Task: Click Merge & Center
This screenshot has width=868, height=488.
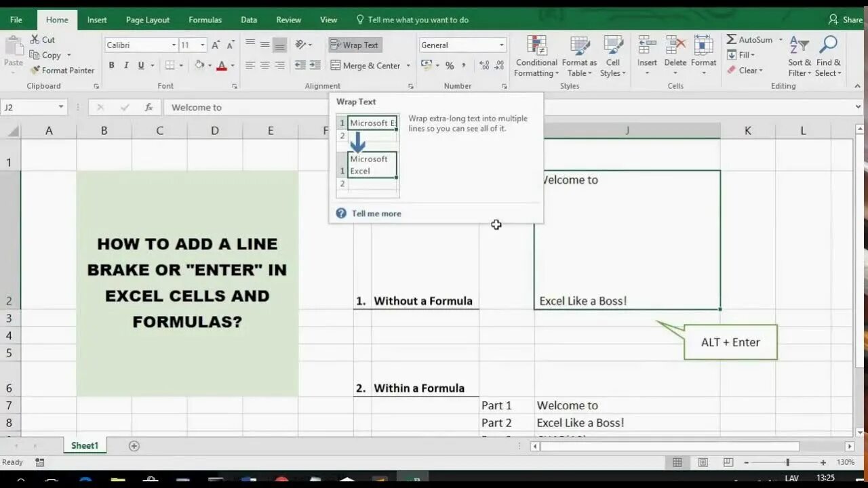Action: coord(366,66)
